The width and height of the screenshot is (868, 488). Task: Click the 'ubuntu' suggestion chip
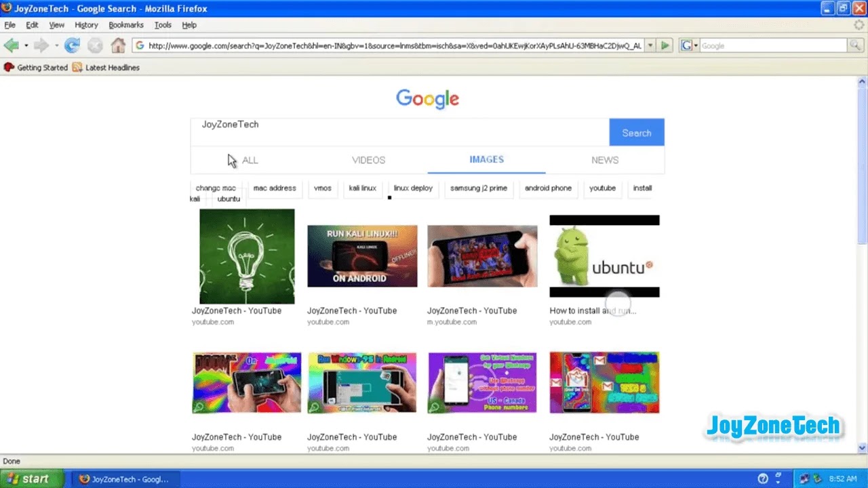[229, 199]
